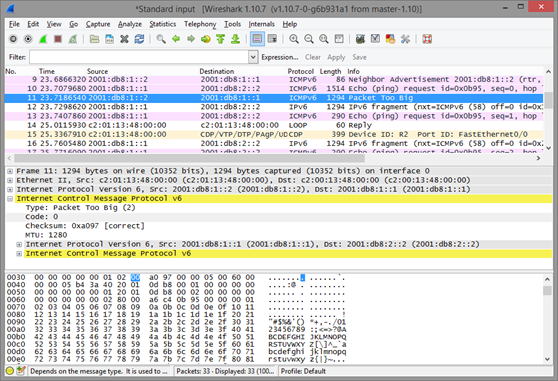Screen dimensions: 558x381
Task: Open the Analyze menu
Action: click(x=130, y=24)
